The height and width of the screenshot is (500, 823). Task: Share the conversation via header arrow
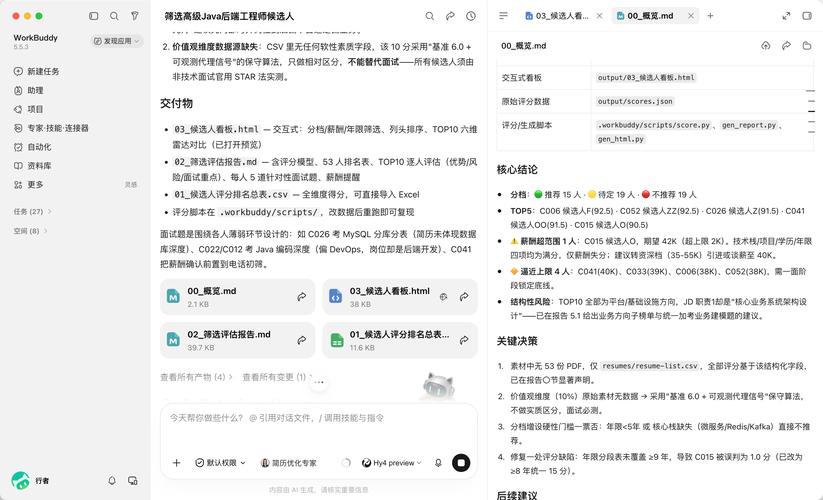[450, 16]
